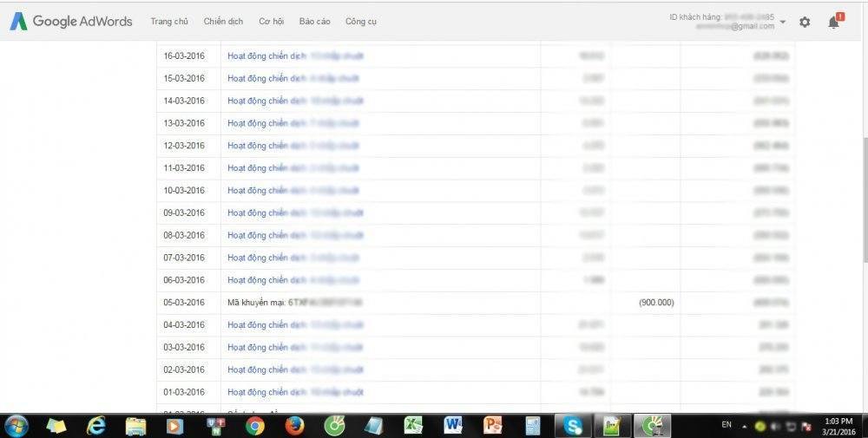Open the notifications bell icon
This screenshot has height=438, width=868.
click(833, 23)
